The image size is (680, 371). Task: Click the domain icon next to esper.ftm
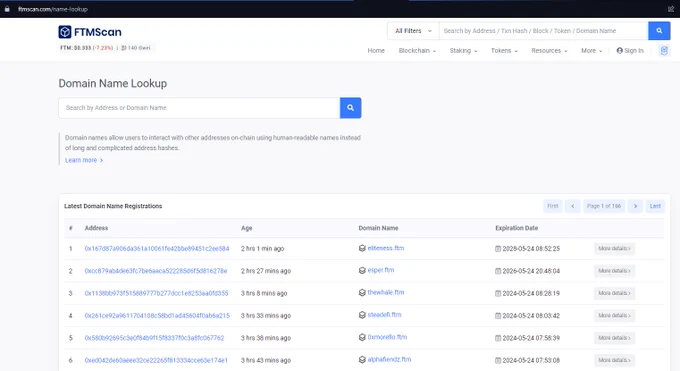tap(362, 270)
